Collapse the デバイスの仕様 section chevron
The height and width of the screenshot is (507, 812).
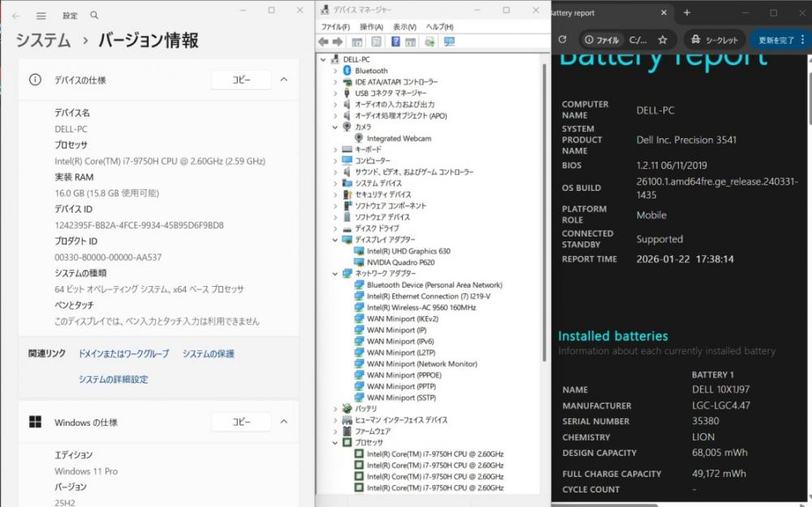283,80
